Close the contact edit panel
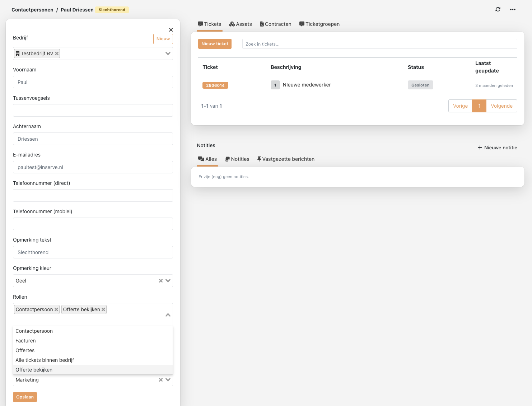This screenshot has width=532, height=406. pos(171,30)
